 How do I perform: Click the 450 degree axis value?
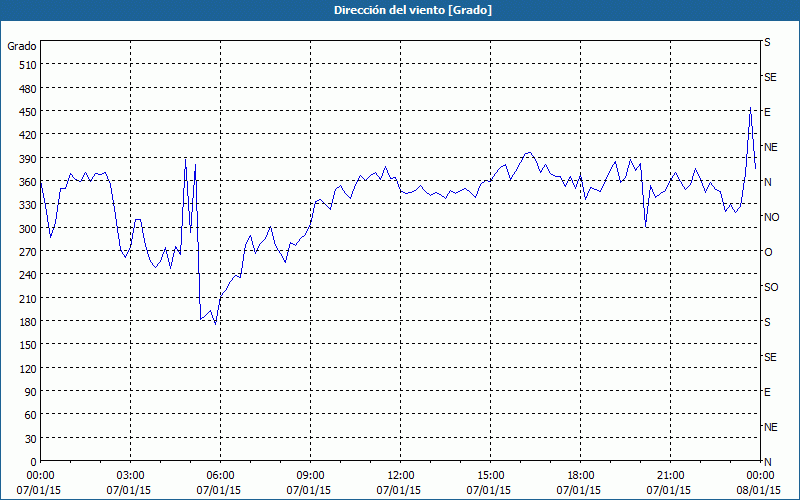[28, 112]
